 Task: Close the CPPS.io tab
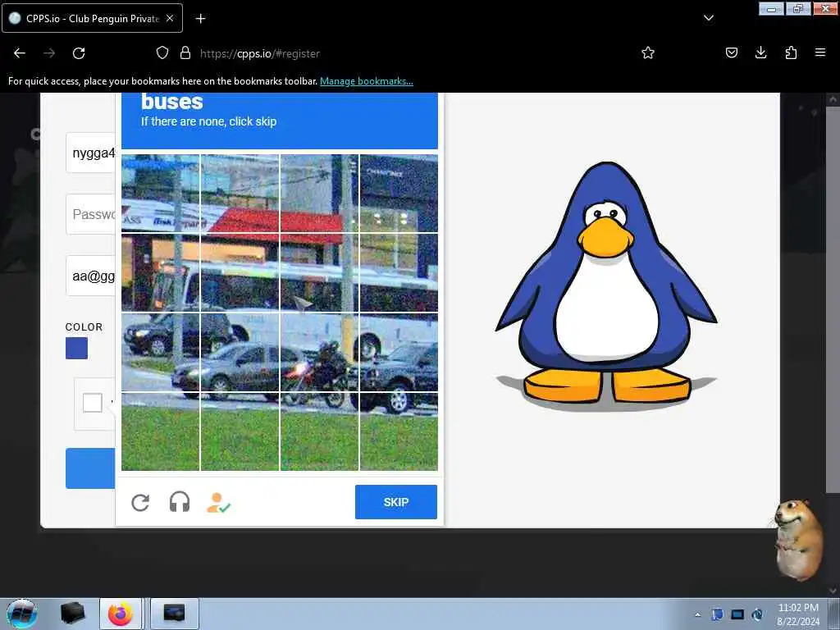[x=170, y=18]
